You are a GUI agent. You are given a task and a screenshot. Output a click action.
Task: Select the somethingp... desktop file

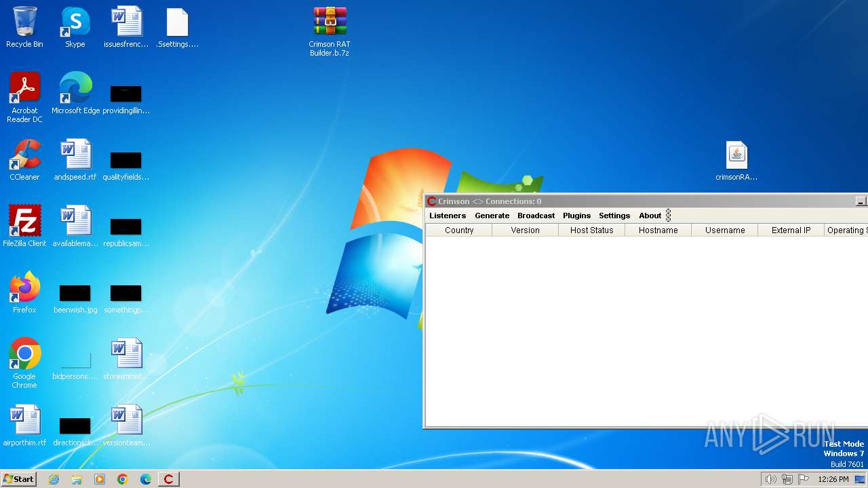pyautogui.click(x=126, y=298)
